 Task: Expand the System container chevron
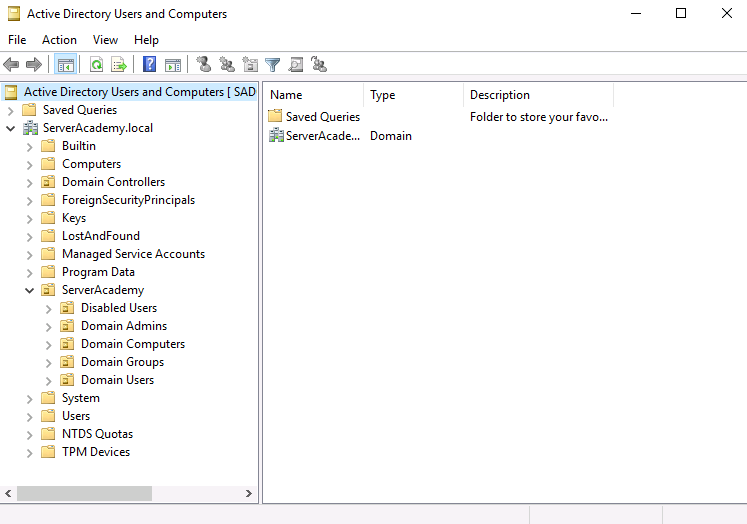[30, 399]
